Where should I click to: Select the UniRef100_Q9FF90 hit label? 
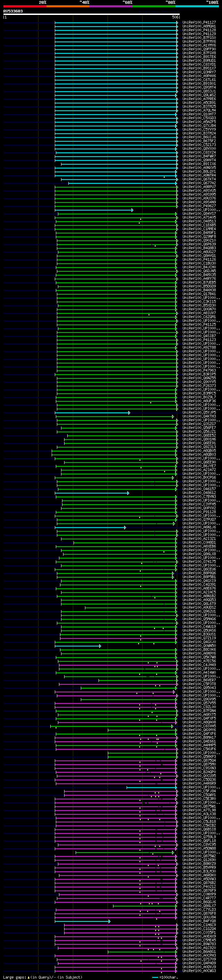(x=199, y=49)
